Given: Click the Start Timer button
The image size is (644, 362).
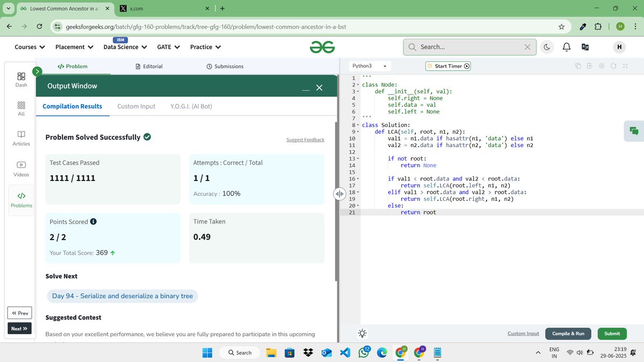Looking at the screenshot, I should point(448,66).
